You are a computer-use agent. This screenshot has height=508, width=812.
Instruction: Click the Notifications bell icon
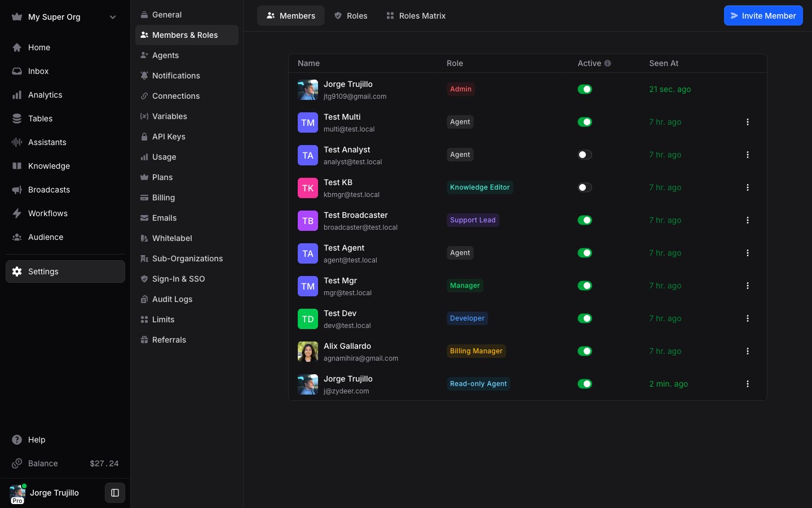point(144,76)
